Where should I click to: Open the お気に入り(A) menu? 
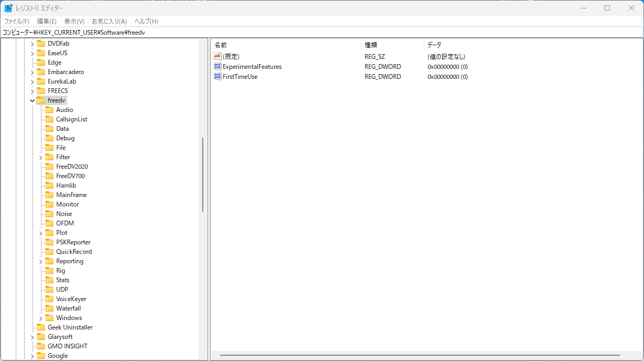click(109, 22)
